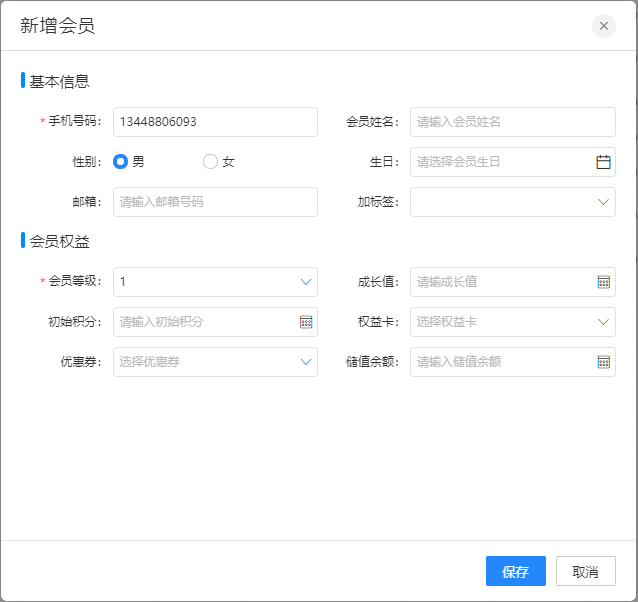Viewport: 638px width, 602px height.
Task: Select the 女 gender radio button
Action: 210,162
